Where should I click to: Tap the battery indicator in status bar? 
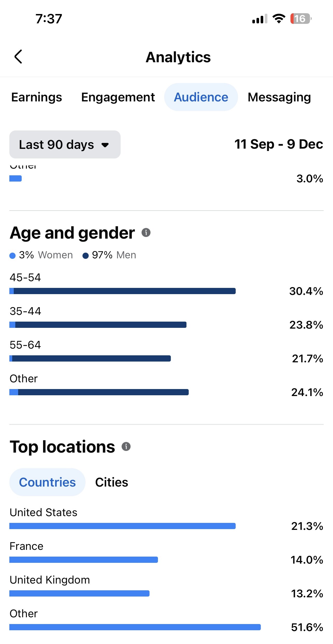300,19
